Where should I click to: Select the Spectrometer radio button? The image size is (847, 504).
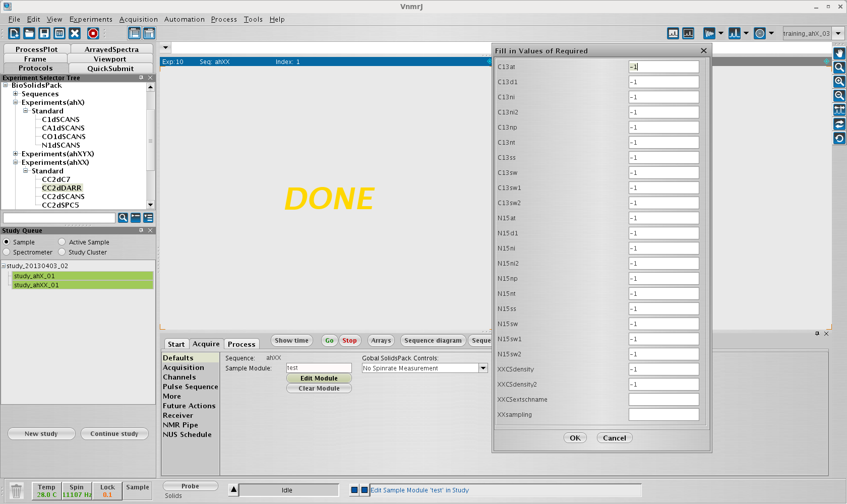[7, 252]
